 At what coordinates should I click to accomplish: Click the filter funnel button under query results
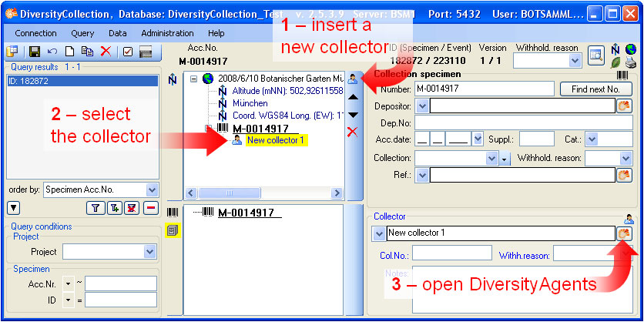tap(96, 207)
